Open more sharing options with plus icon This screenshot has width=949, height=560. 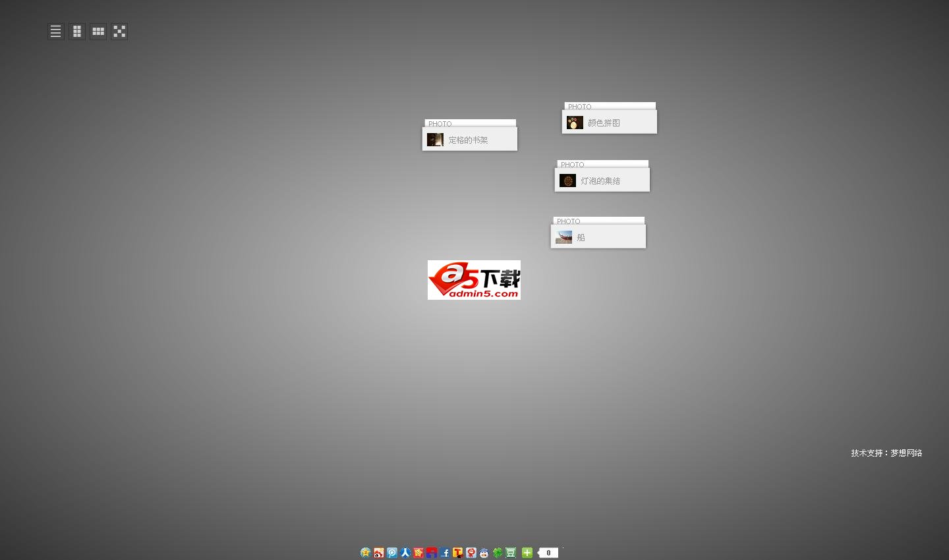(x=527, y=553)
